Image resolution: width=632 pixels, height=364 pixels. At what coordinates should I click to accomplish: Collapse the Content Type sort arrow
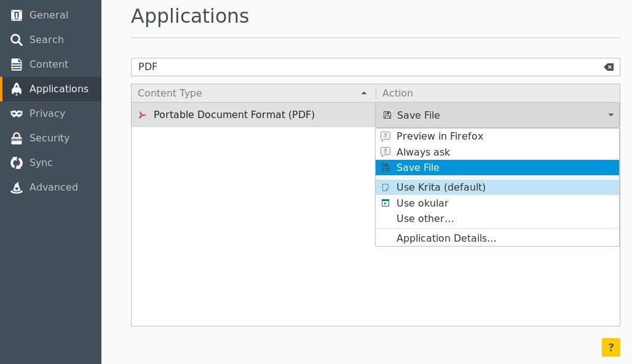pos(364,93)
